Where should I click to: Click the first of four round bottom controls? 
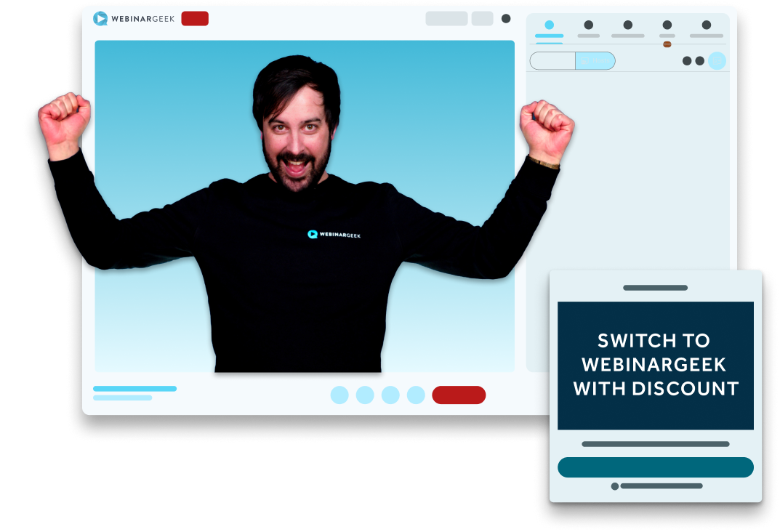[339, 395]
